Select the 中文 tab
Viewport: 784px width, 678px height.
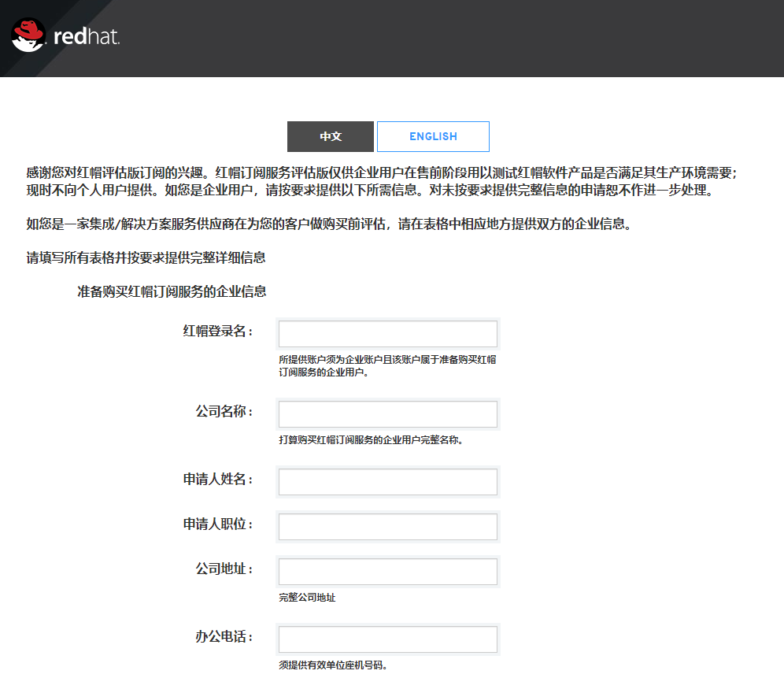click(330, 136)
